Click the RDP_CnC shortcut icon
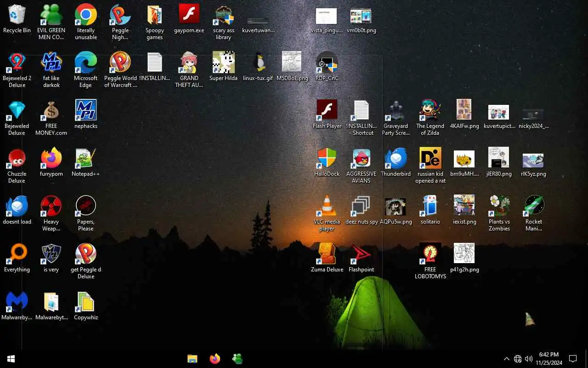 click(x=327, y=63)
